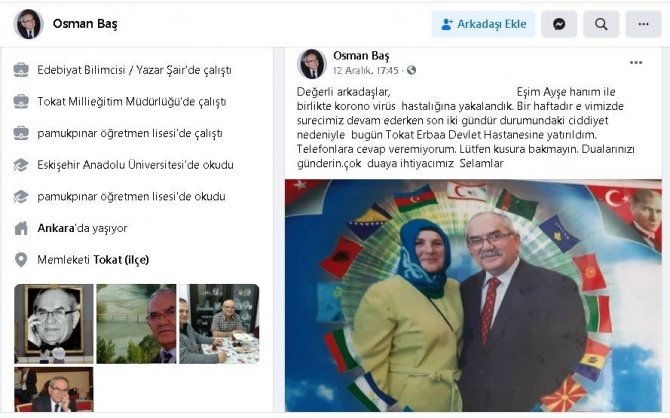The height and width of the screenshot is (418, 670).
Task: Click graduation cap icon beside Eskişehir Anadolu Üniversitesi
Action: coord(21,165)
